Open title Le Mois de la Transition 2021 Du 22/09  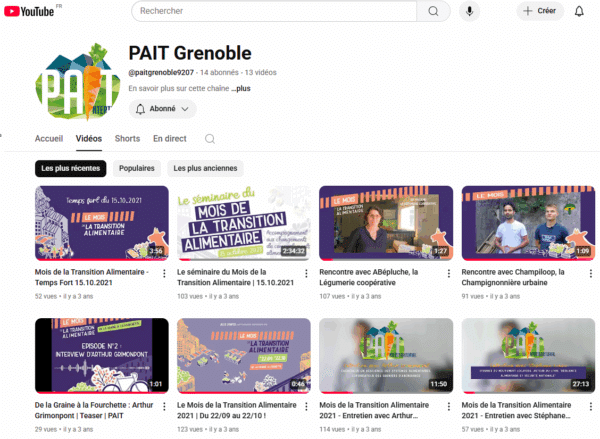click(x=236, y=410)
